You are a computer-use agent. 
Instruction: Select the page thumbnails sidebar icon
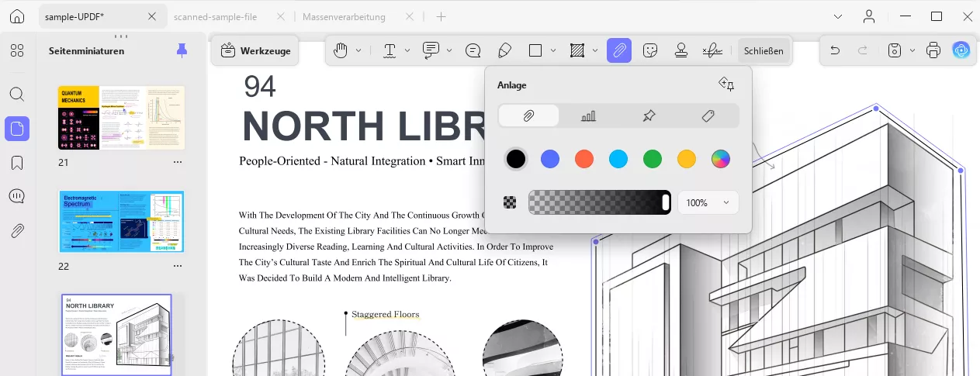click(x=17, y=129)
